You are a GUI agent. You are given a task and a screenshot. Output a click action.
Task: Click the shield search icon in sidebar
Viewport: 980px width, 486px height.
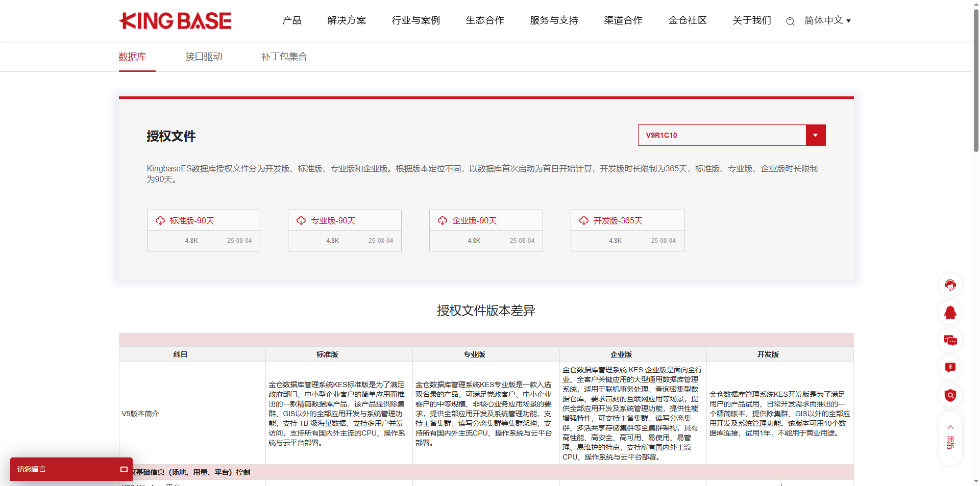(x=950, y=395)
